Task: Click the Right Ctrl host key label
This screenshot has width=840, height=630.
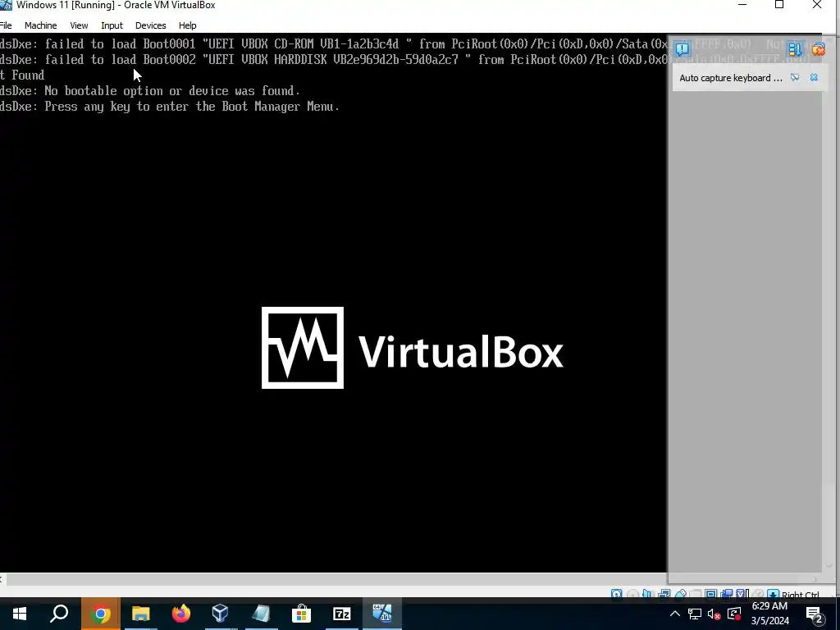Action: coord(801,595)
